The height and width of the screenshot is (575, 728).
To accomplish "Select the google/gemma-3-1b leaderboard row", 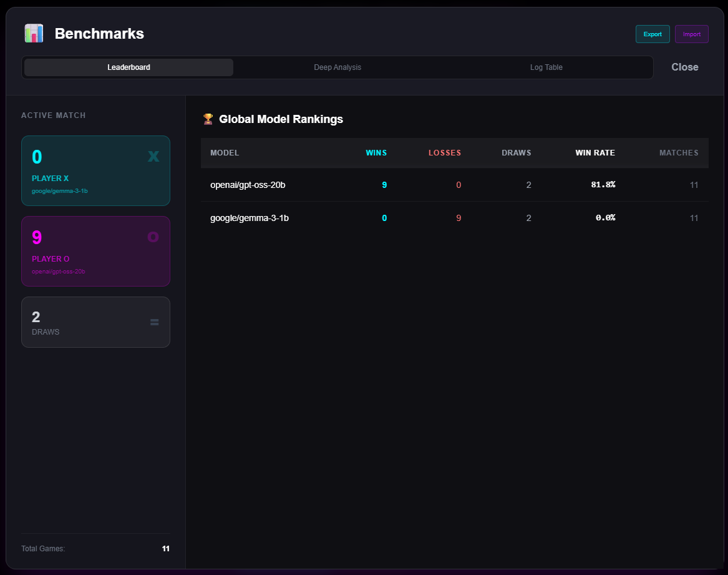I will pyautogui.click(x=454, y=218).
